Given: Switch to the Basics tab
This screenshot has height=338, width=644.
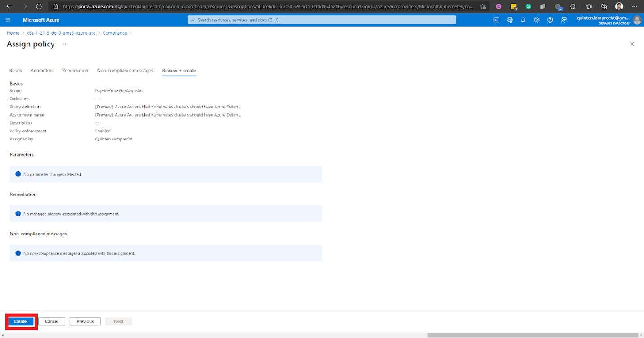Looking at the screenshot, I should 15,71.
